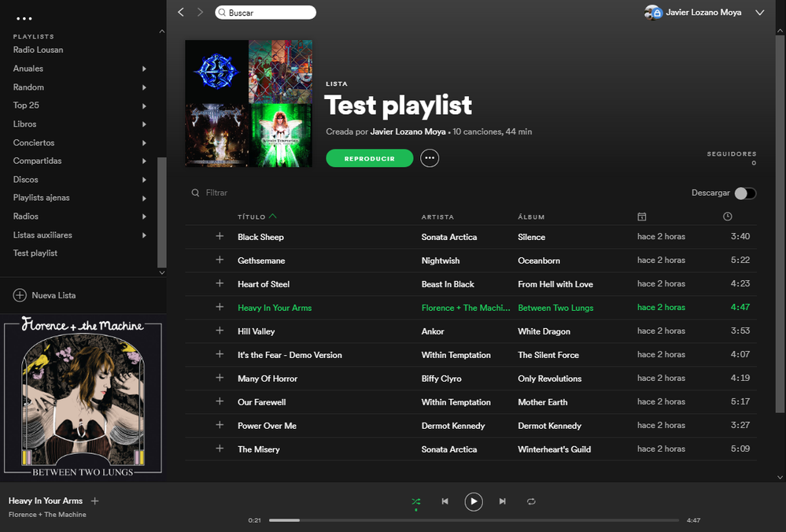This screenshot has height=532, width=786.
Task: Click the search magnifier icon
Action: click(222, 13)
